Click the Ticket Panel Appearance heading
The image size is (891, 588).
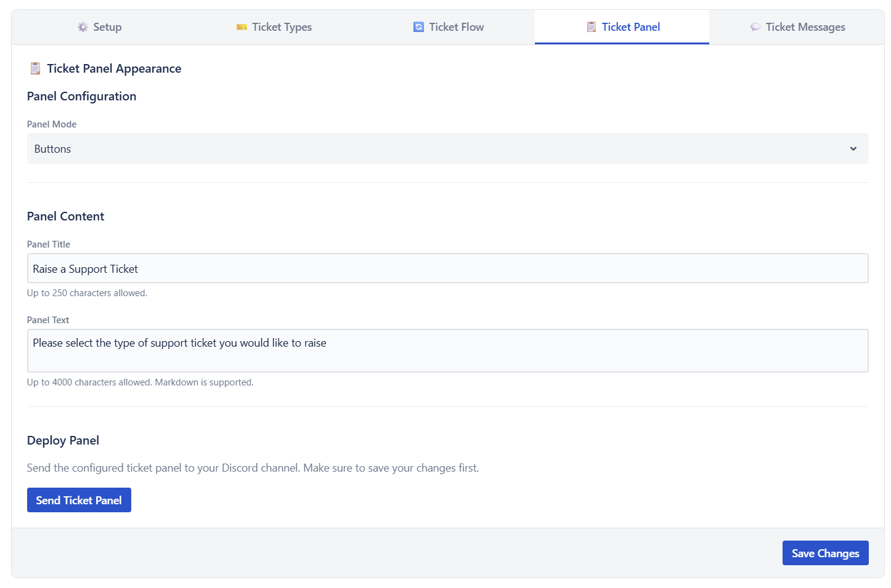113,68
